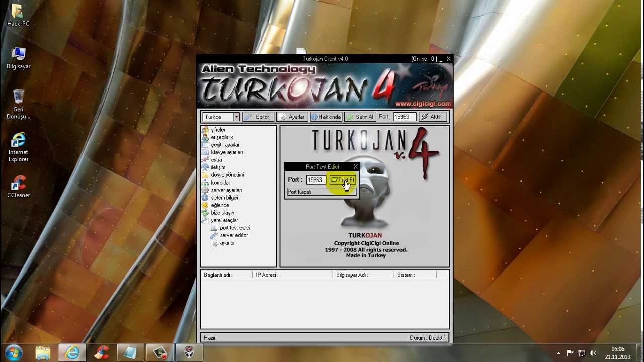Select port test edici tree entry

click(x=234, y=228)
